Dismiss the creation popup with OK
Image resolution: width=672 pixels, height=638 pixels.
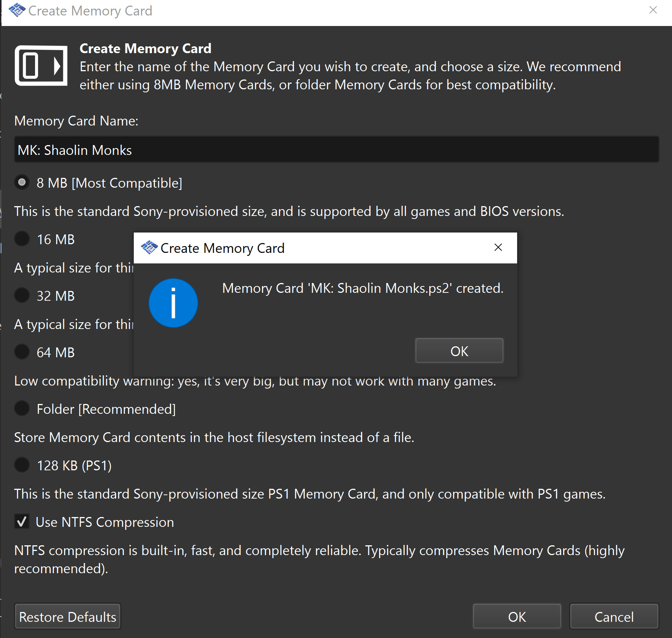pos(459,350)
